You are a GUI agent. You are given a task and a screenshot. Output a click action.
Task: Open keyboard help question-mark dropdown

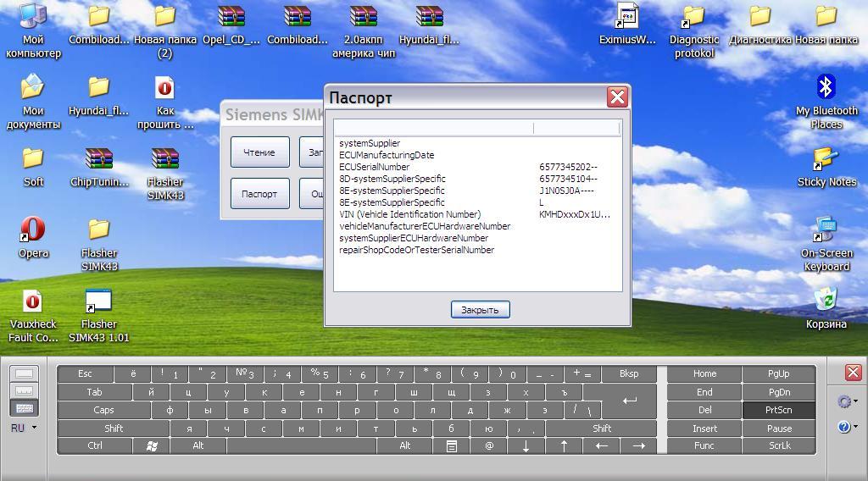(847, 427)
